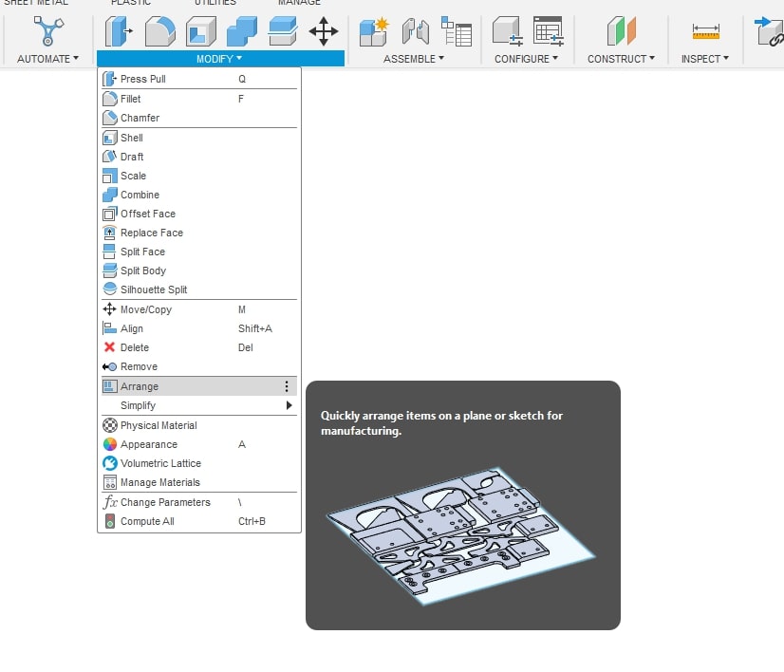Image resolution: width=784 pixels, height=672 pixels.
Task: Choose Align from the menu
Action: pos(199,328)
